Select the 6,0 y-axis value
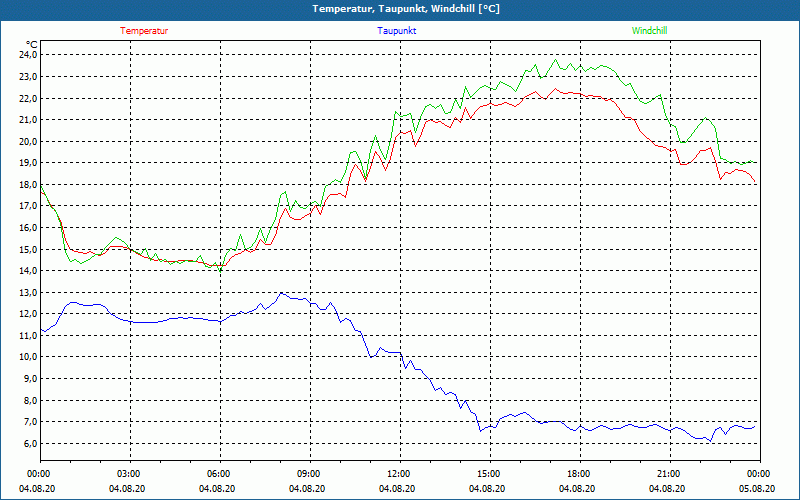This screenshot has width=800, height=500. click(x=30, y=443)
